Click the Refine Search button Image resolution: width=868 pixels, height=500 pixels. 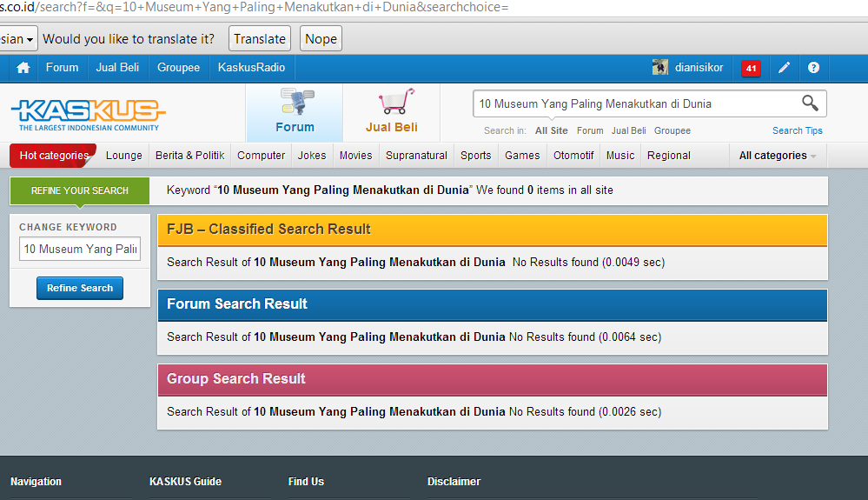click(x=80, y=288)
